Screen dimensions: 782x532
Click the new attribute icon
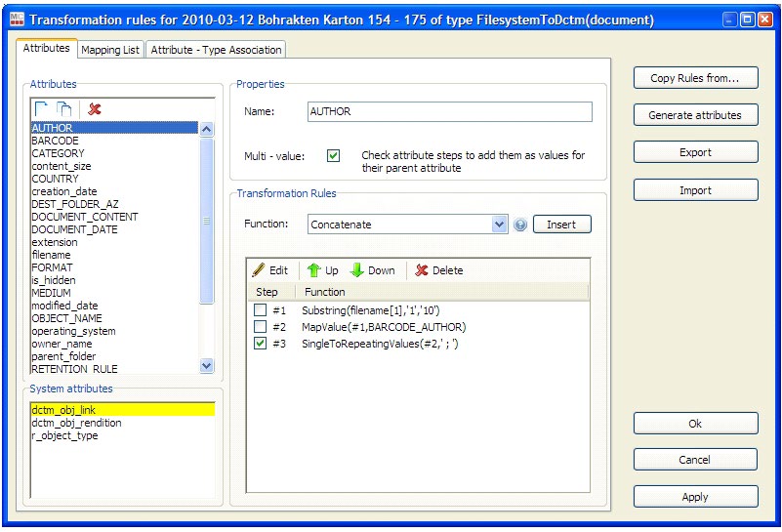[41, 108]
